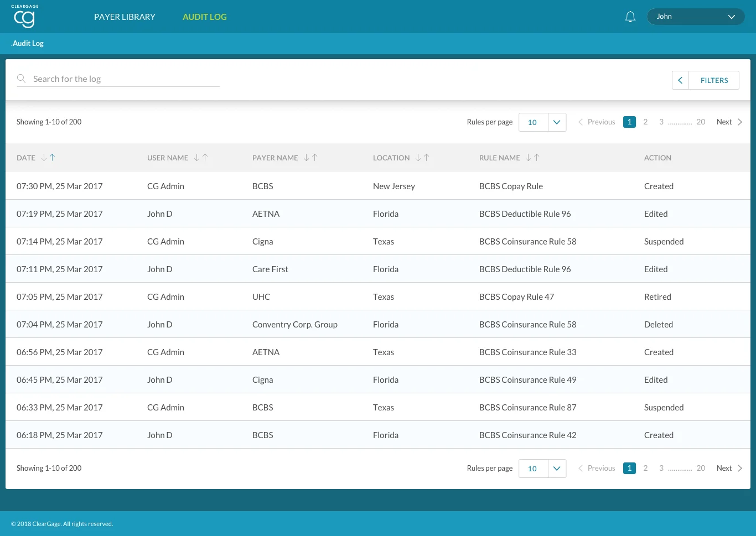Click the Audit Log breadcrumb title
The image size is (756, 536).
28,43
